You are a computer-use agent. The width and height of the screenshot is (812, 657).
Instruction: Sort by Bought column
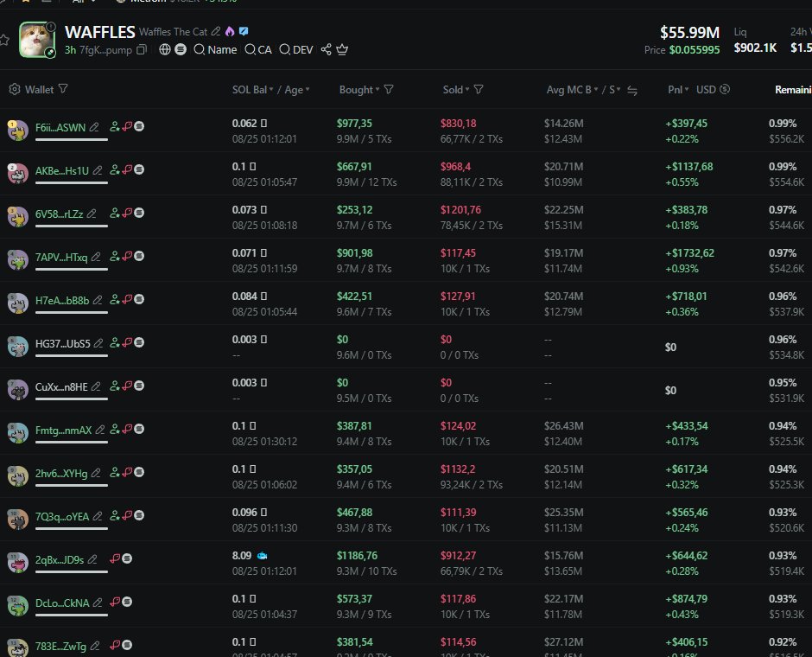pyautogui.click(x=358, y=90)
